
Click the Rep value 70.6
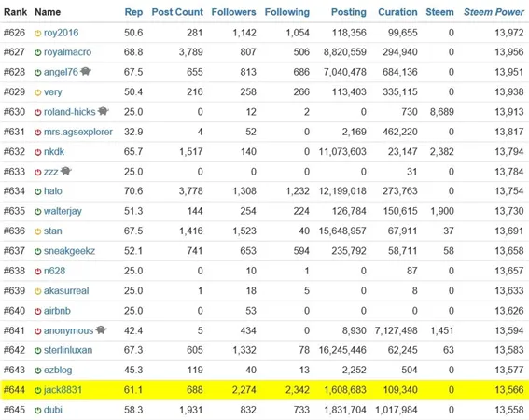coord(133,191)
